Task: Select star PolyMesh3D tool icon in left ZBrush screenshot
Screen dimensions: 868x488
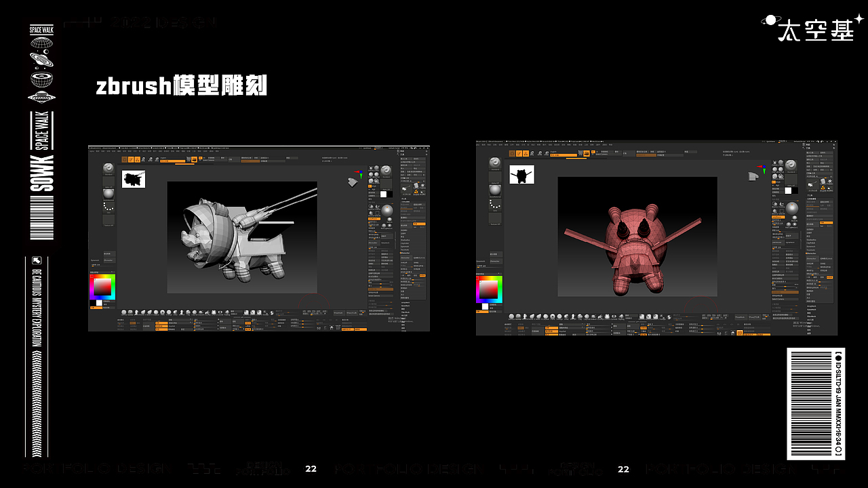Action: tap(422, 186)
